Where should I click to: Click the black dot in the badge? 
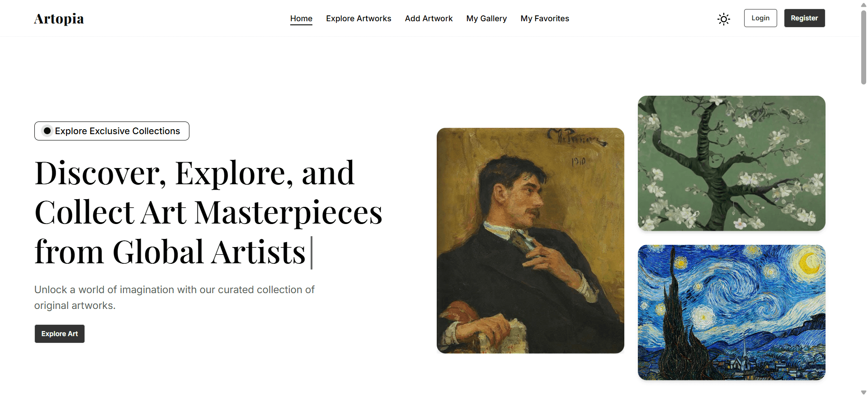[x=47, y=131]
